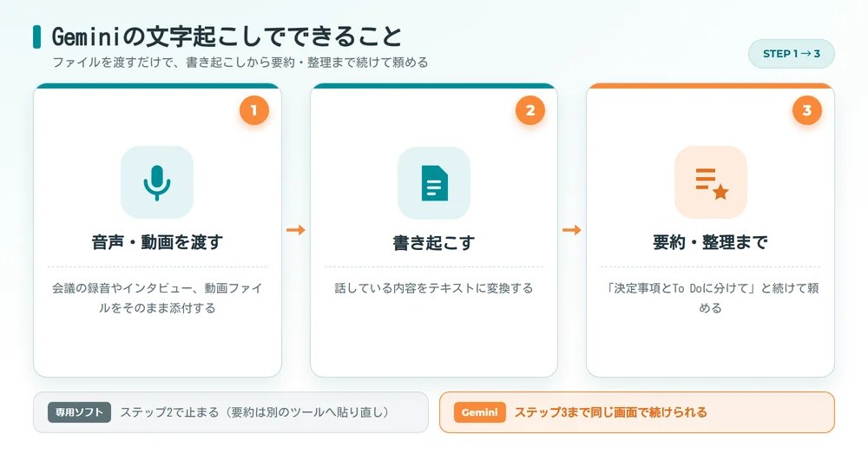Viewport: 868px width, 454px height.
Task: Click the heading Geminiの文字起こしでできること
Action: pos(227,37)
